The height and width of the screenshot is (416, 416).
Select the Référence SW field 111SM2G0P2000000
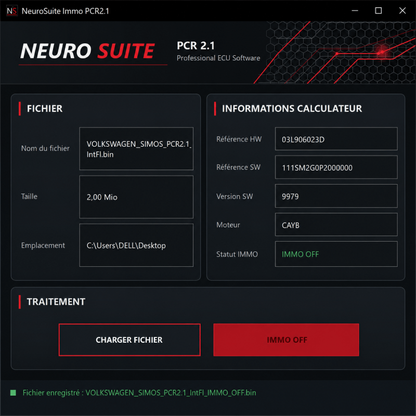coord(336,167)
